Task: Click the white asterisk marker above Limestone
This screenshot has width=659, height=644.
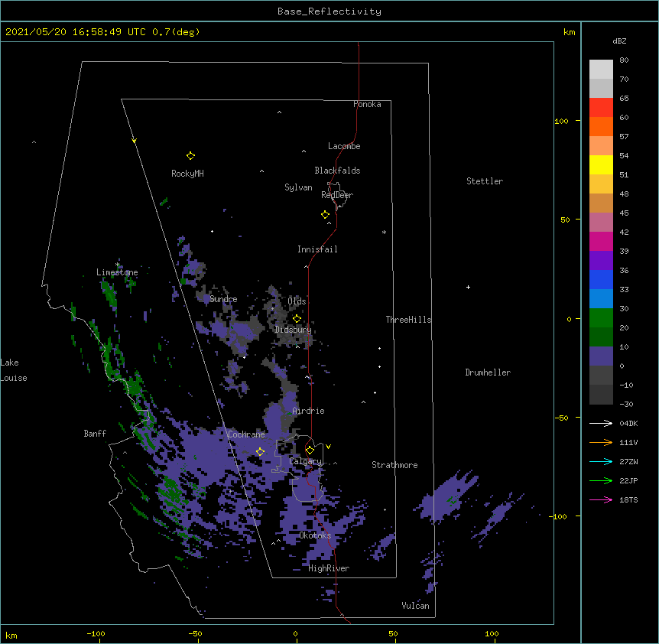Action: pyautogui.click(x=118, y=265)
